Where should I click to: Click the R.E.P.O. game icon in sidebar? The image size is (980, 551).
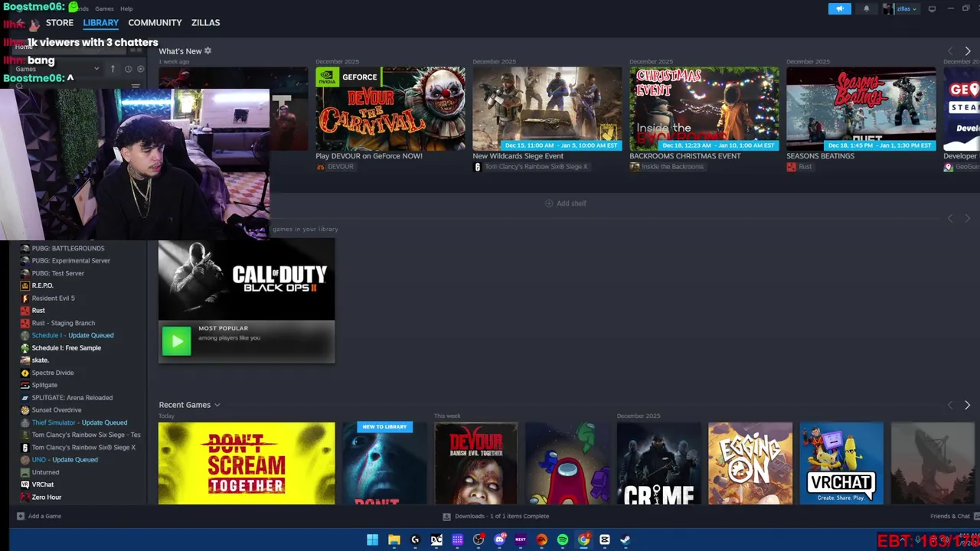coord(24,285)
